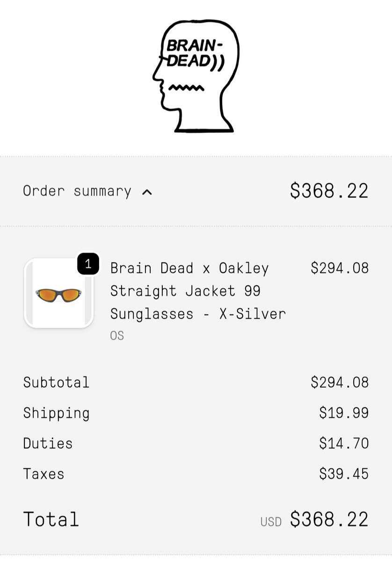The width and height of the screenshot is (392, 562).
Task: Click the Subtotal amount $294.08
Action: (339, 382)
